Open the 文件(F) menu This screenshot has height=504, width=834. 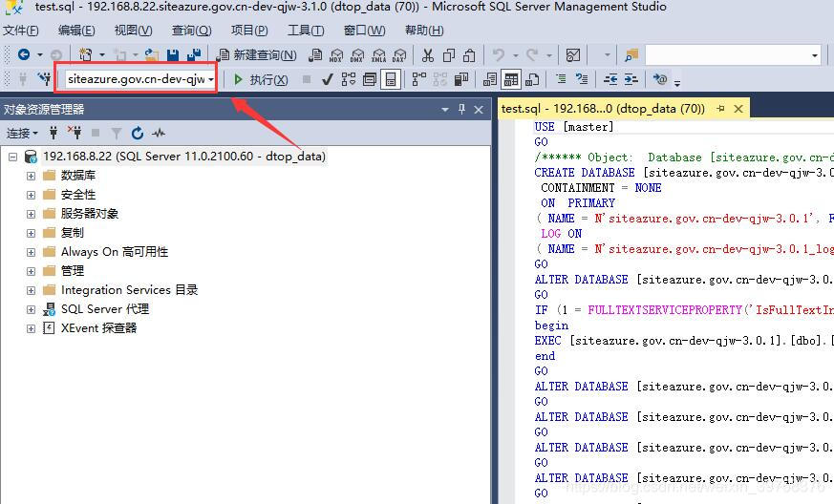tap(21, 31)
